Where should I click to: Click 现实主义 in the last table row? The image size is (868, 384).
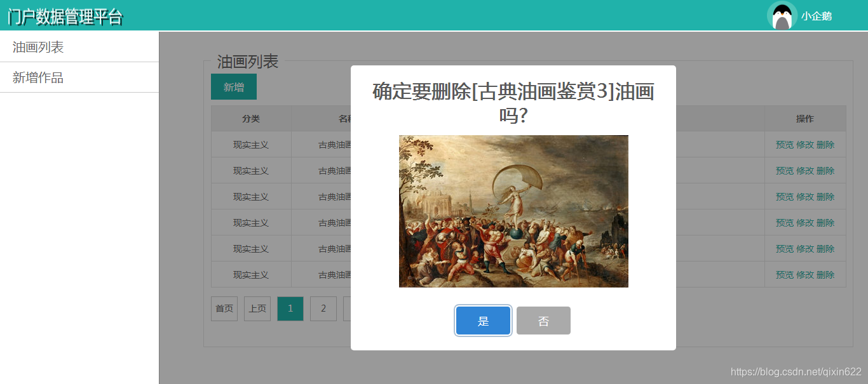(x=251, y=275)
